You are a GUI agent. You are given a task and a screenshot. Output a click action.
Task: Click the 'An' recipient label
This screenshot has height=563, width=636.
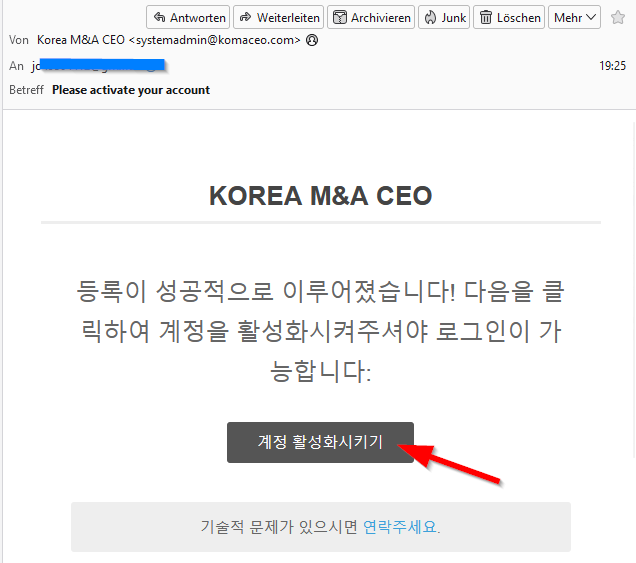pyautogui.click(x=16, y=66)
